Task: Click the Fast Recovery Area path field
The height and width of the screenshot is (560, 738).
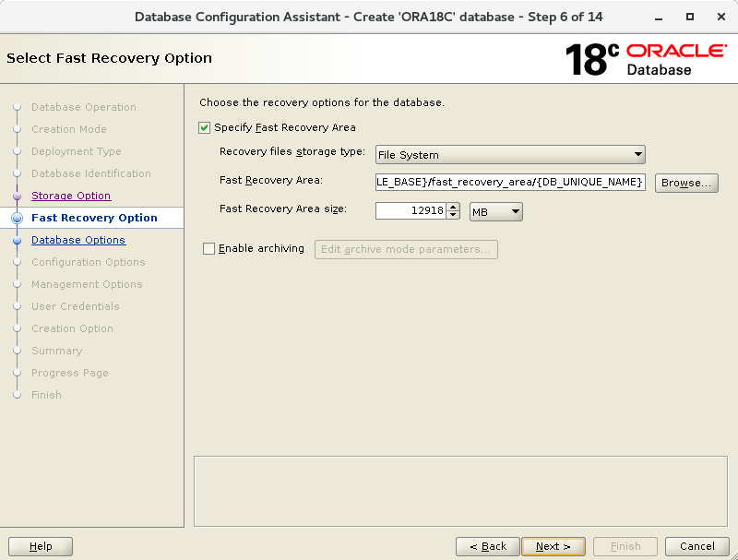Action: (x=510, y=182)
